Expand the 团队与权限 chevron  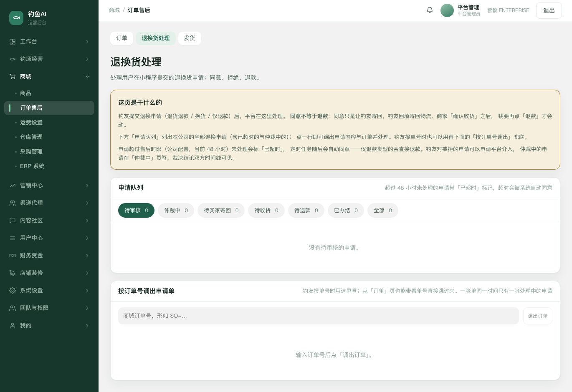pyautogui.click(x=87, y=308)
